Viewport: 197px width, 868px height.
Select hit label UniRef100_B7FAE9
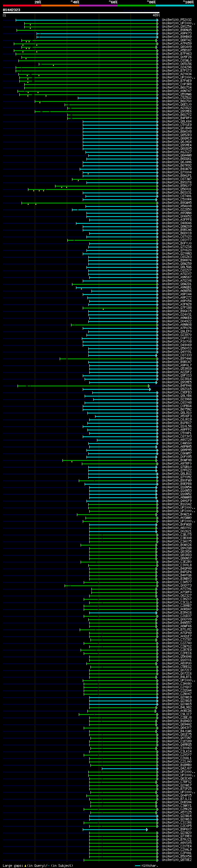pos(177,81)
